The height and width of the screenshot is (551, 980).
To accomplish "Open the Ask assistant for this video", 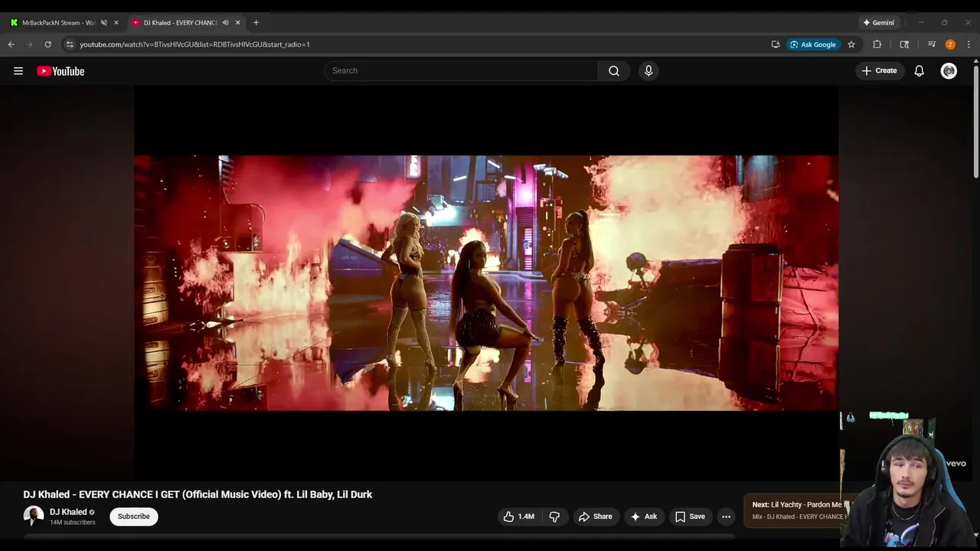I will (x=643, y=517).
